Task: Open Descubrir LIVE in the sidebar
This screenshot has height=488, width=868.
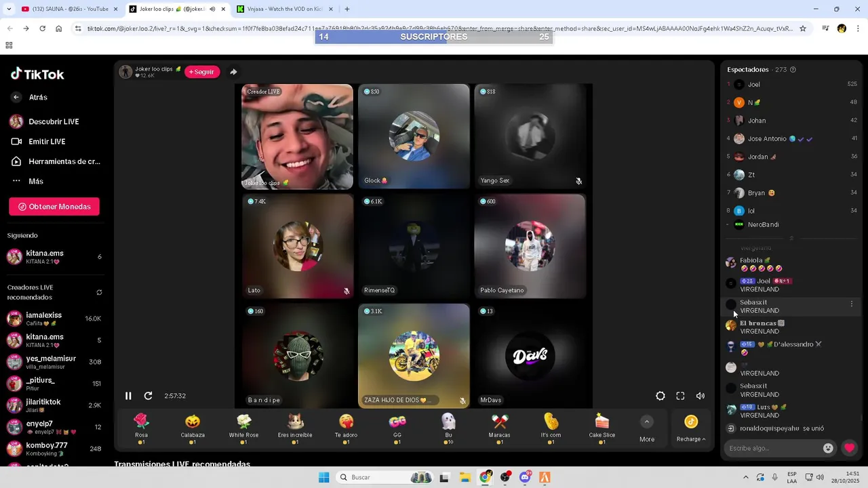Action: [x=45, y=122]
